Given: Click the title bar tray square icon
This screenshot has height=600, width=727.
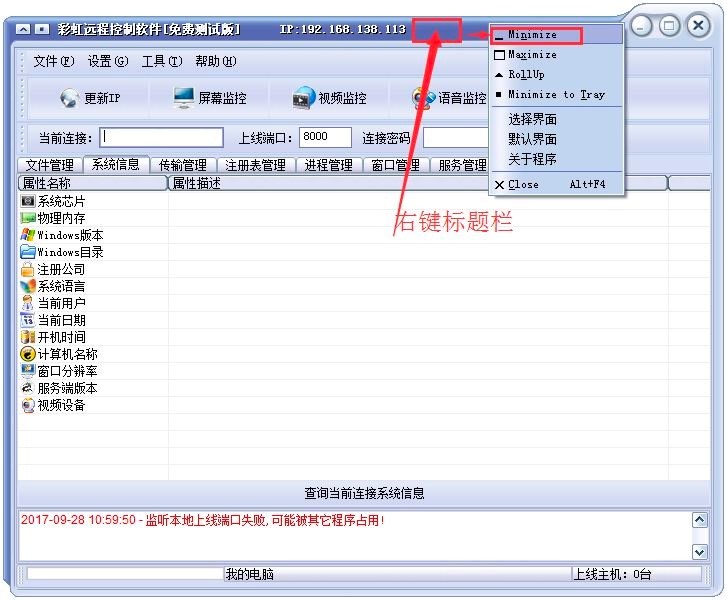Looking at the screenshot, I should [x=42, y=29].
